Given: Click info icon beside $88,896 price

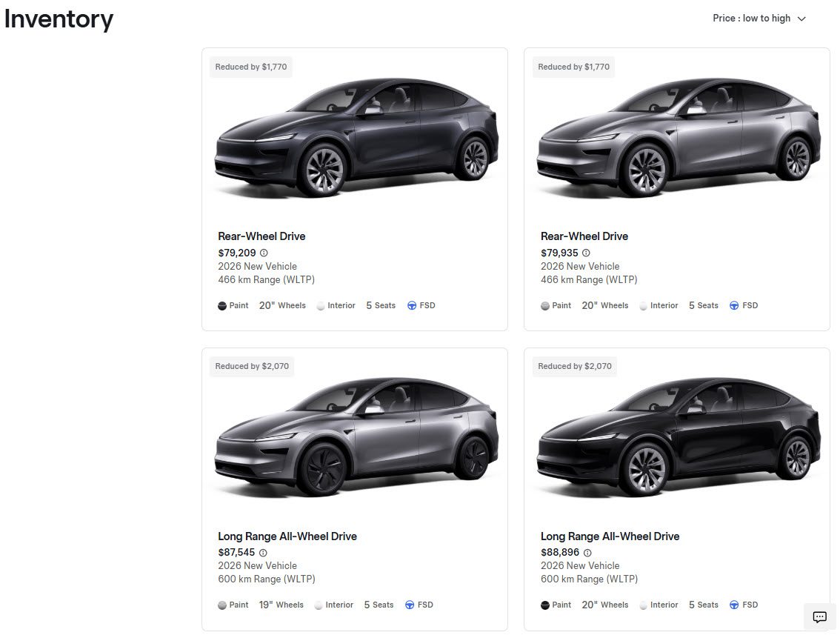Looking at the screenshot, I should (587, 553).
